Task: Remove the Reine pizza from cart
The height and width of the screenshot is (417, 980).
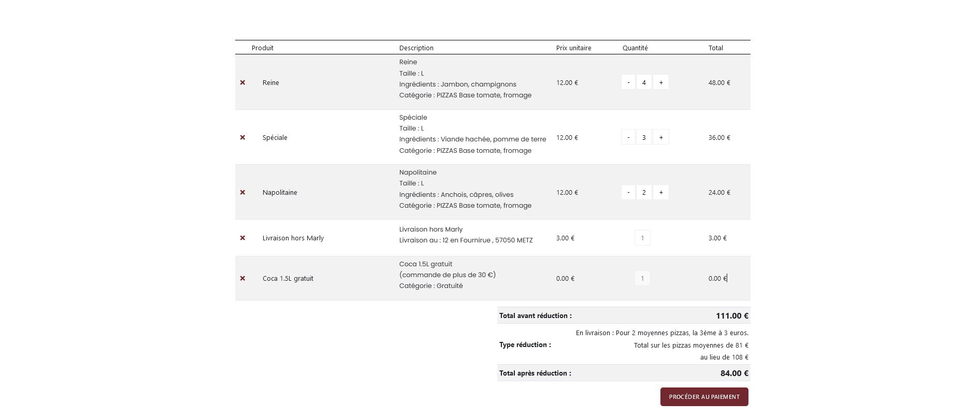Action: click(242, 82)
